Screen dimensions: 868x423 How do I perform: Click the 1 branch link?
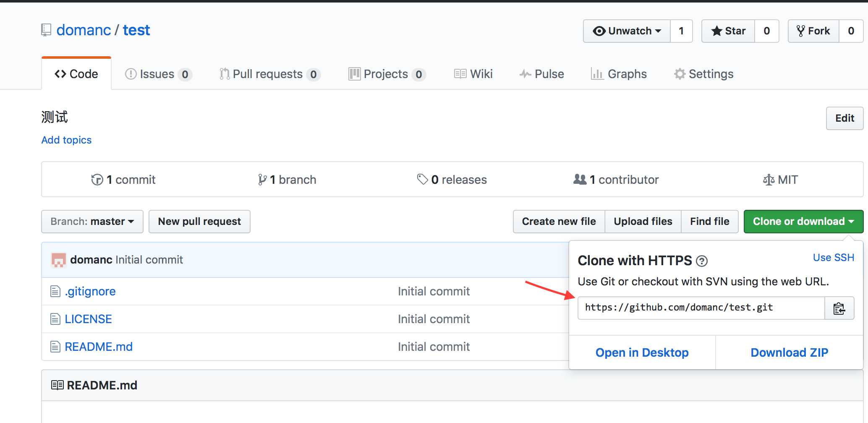point(287,180)
